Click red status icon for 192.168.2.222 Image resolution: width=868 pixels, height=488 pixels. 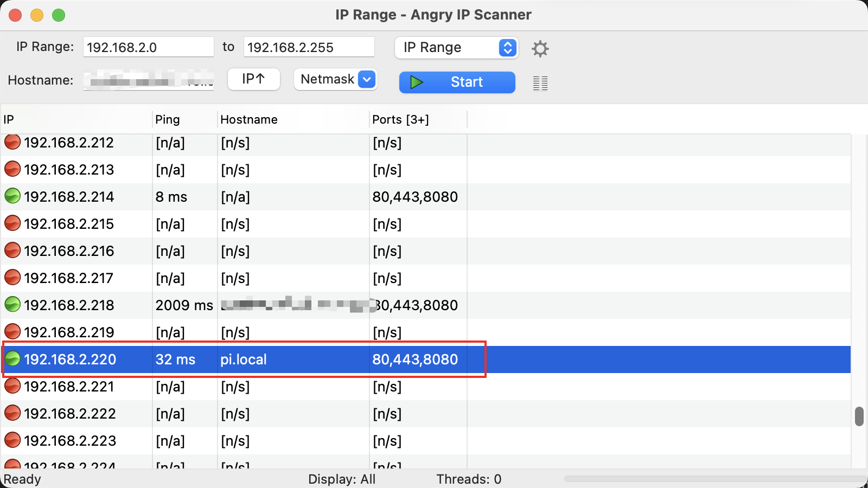pyautogui.click(x=12, y=413)
